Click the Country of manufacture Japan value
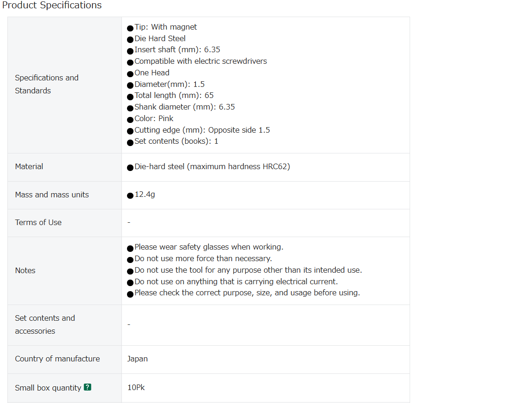532x403 pixels. (x=138, y=359)
